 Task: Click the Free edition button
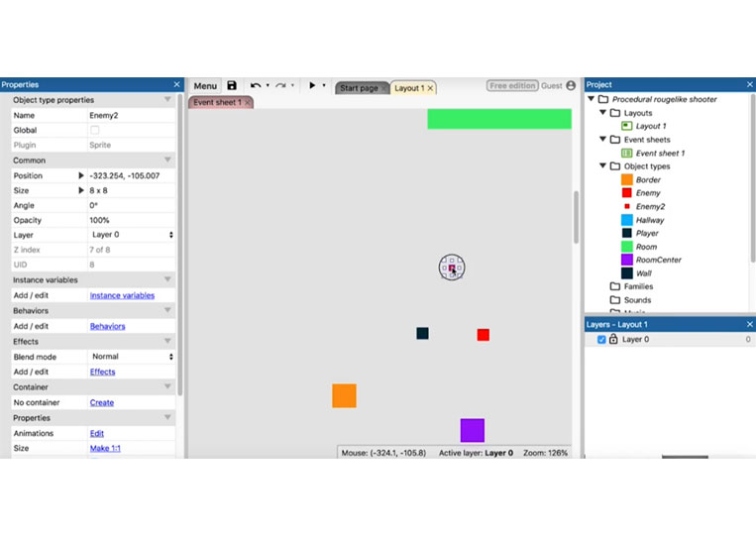[512, 86]
